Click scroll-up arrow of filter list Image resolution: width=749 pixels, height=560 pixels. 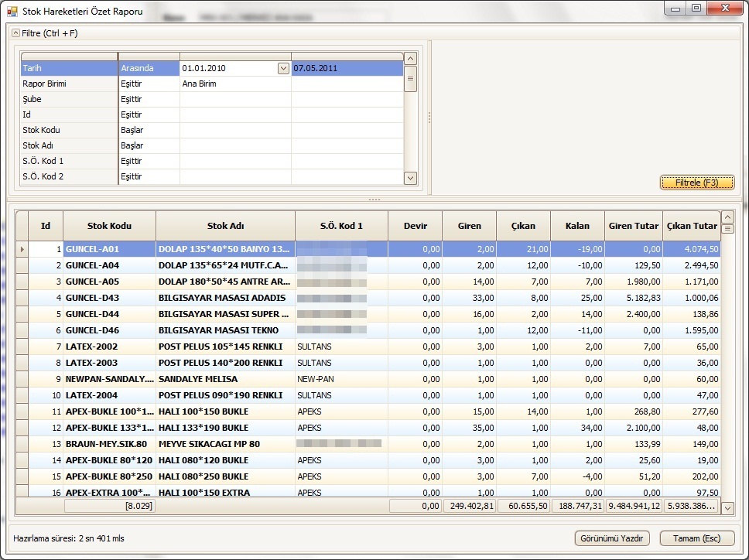point(410,59)
